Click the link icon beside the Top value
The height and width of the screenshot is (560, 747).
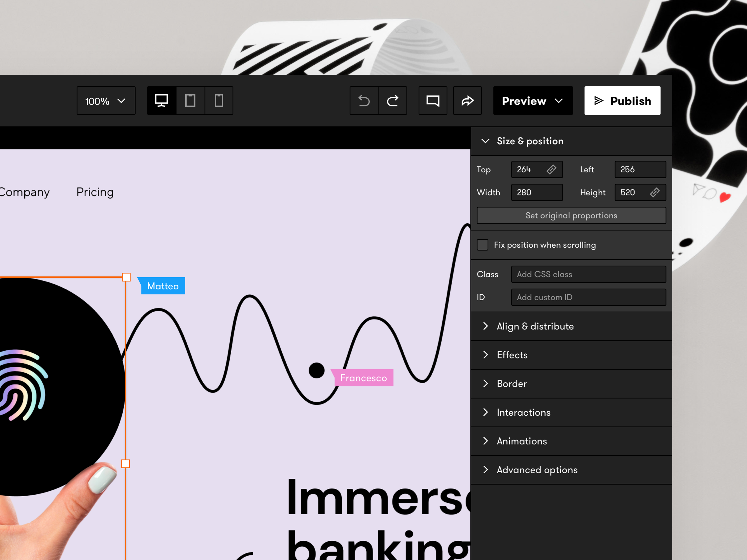click(x=552, y=170)
